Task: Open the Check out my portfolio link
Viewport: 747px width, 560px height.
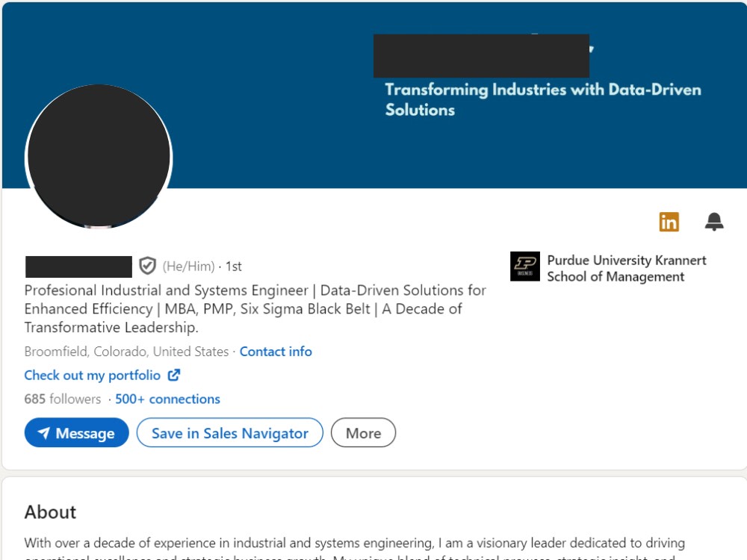Action: [x=93, y=376]
